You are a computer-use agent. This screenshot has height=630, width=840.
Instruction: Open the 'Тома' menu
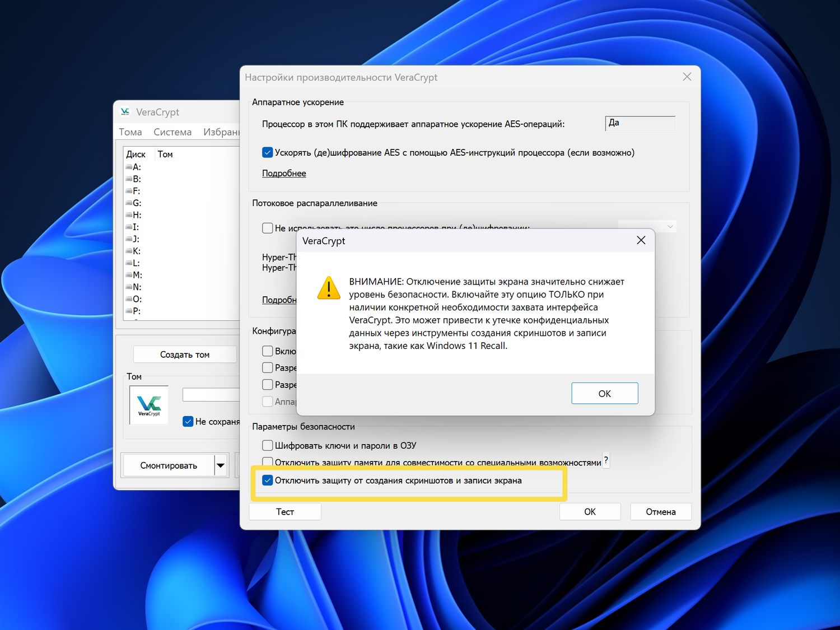[x=130, y=132]
